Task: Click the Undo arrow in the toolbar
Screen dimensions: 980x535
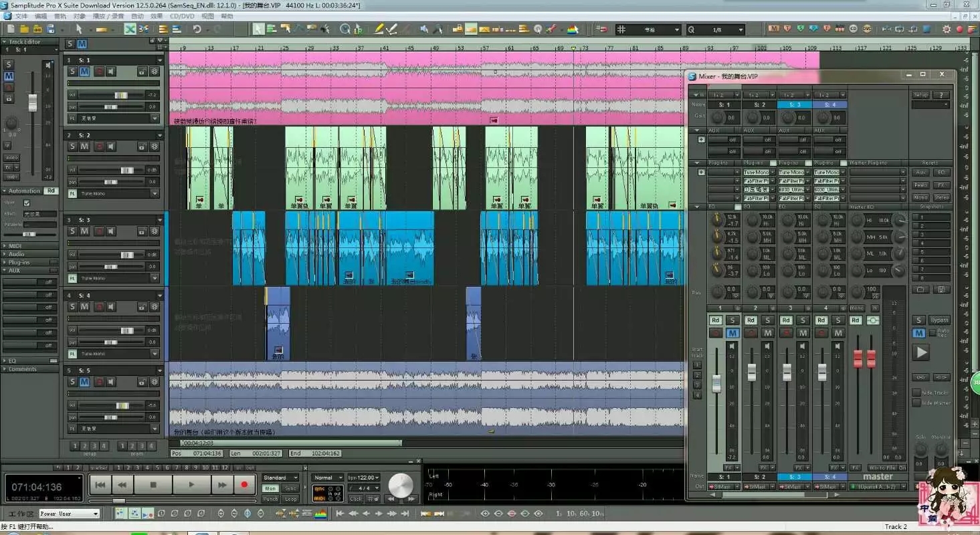Action: tap(197, 29)
